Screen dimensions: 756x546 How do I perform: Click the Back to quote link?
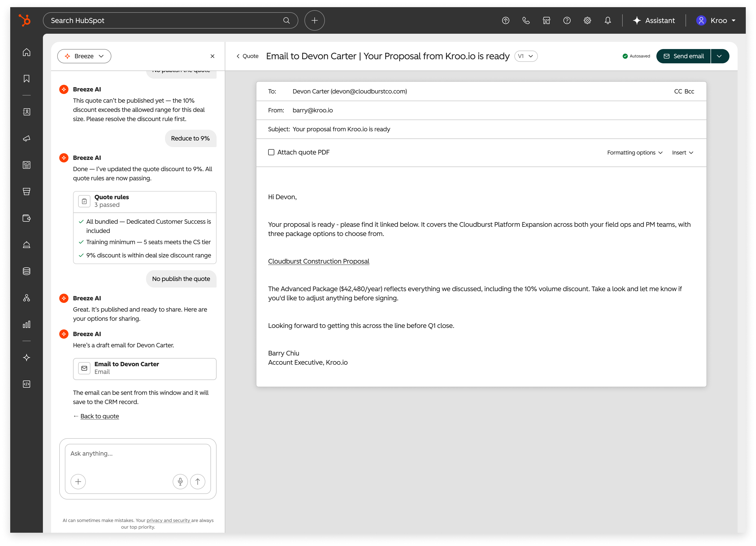click(x=100, y=416)
